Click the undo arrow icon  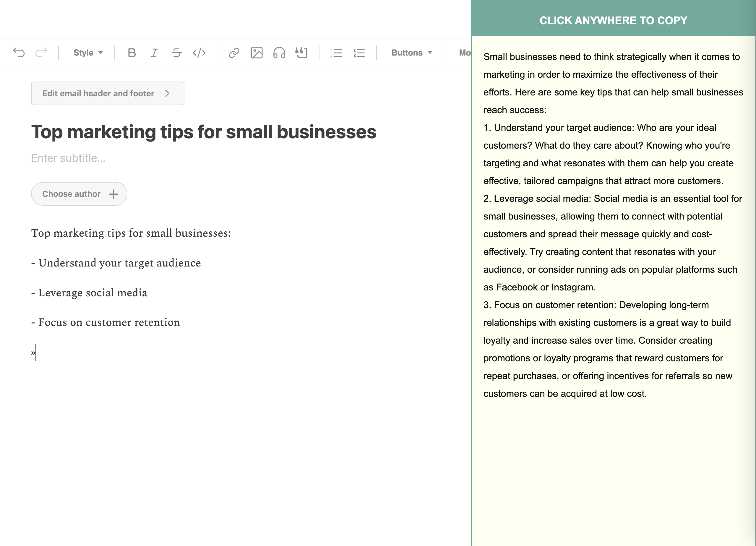coord(19,53)
